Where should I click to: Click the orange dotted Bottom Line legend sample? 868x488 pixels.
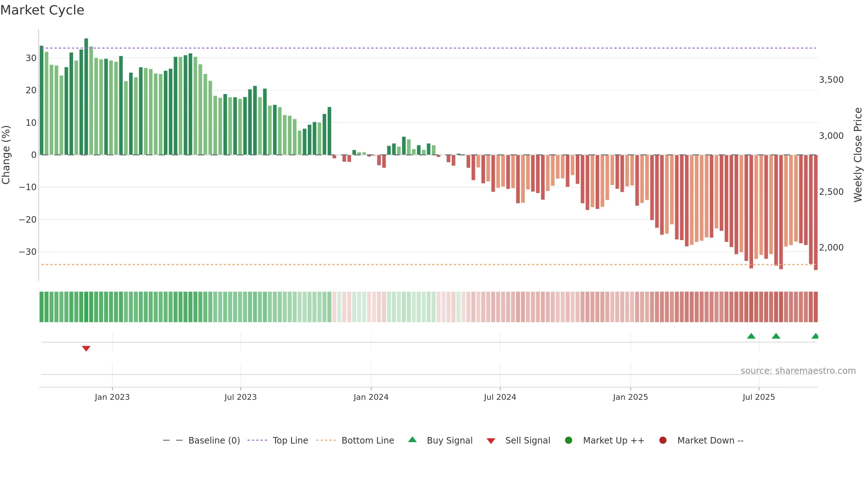326,440
